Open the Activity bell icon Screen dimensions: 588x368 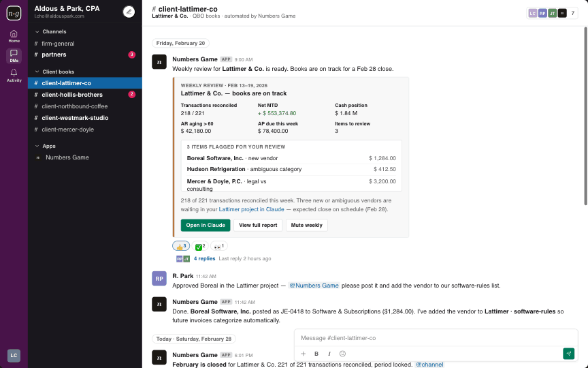tap(14, 76)
